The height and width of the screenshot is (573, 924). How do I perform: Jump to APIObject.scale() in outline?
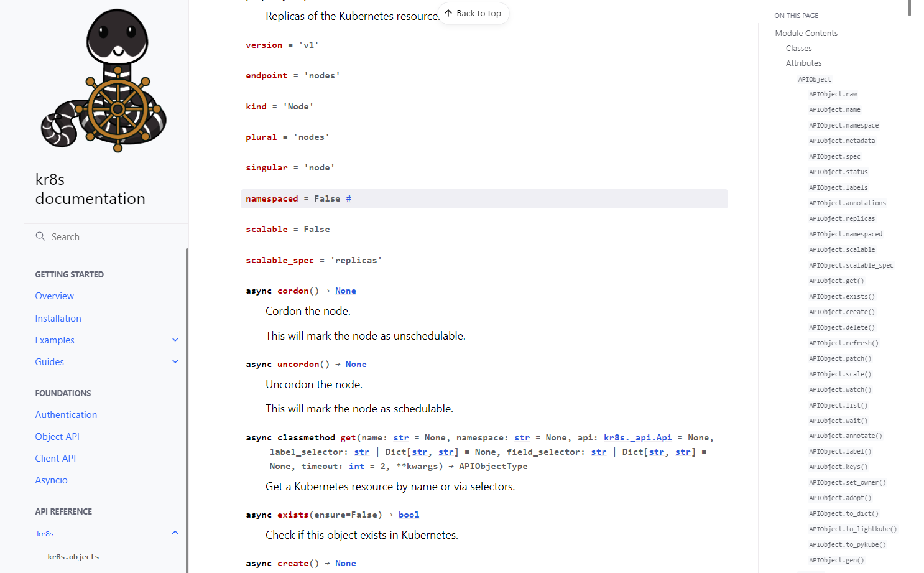click(x=840, y=375)
